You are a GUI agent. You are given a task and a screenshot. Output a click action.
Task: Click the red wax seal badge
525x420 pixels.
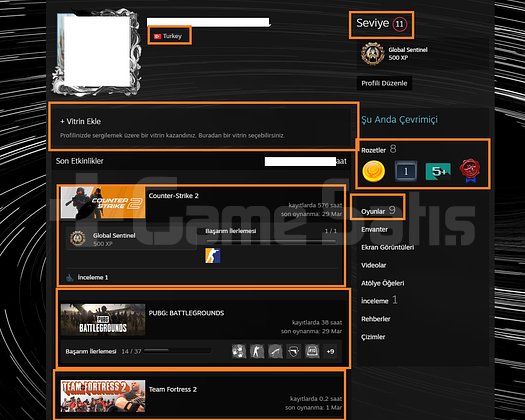pos(470,171)
